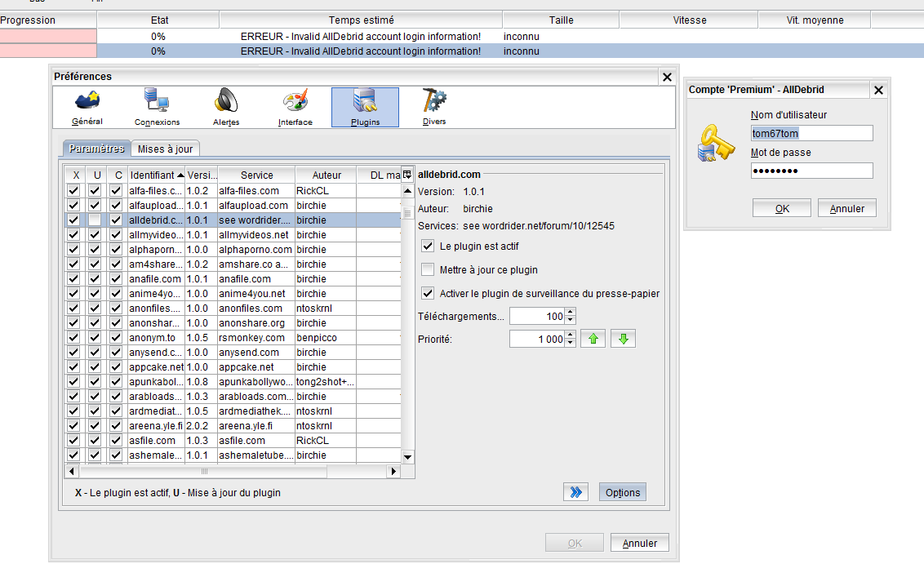Toggle 'Le plugin est actif' checkbox

point(428,246)
